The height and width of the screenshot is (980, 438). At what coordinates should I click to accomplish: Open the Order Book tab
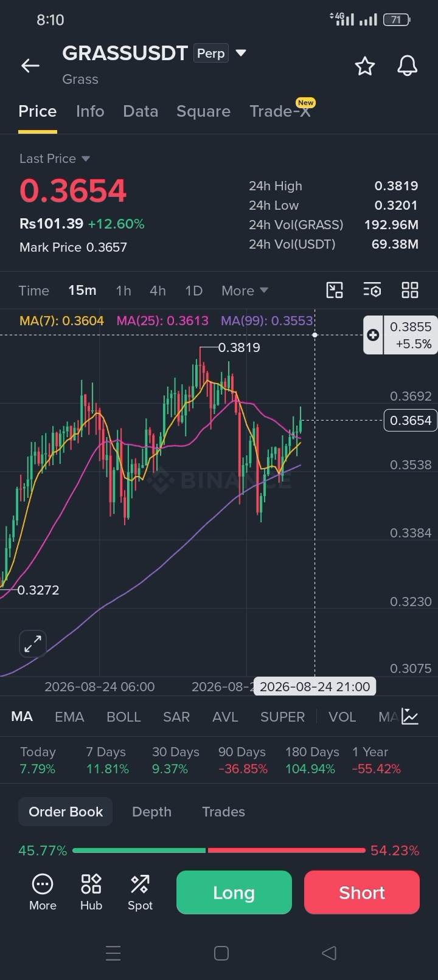click(x=66, y=812)
